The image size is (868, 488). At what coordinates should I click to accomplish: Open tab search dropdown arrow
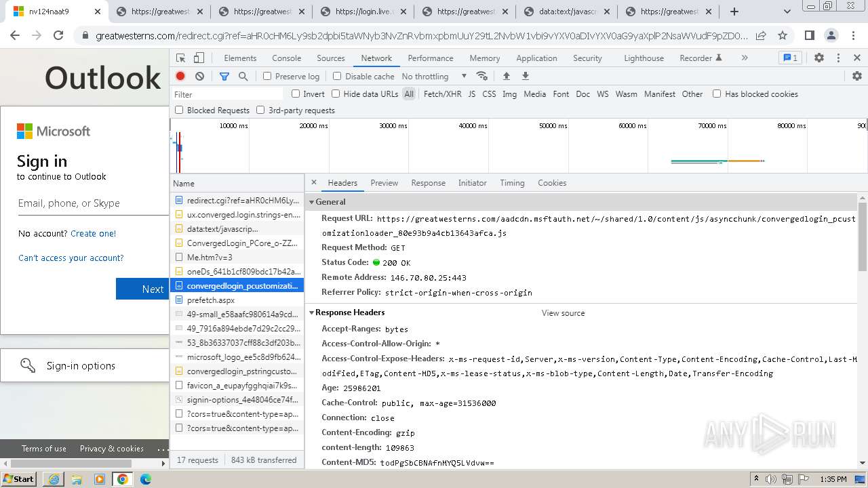pyautogui.click(x=787, y=12)
